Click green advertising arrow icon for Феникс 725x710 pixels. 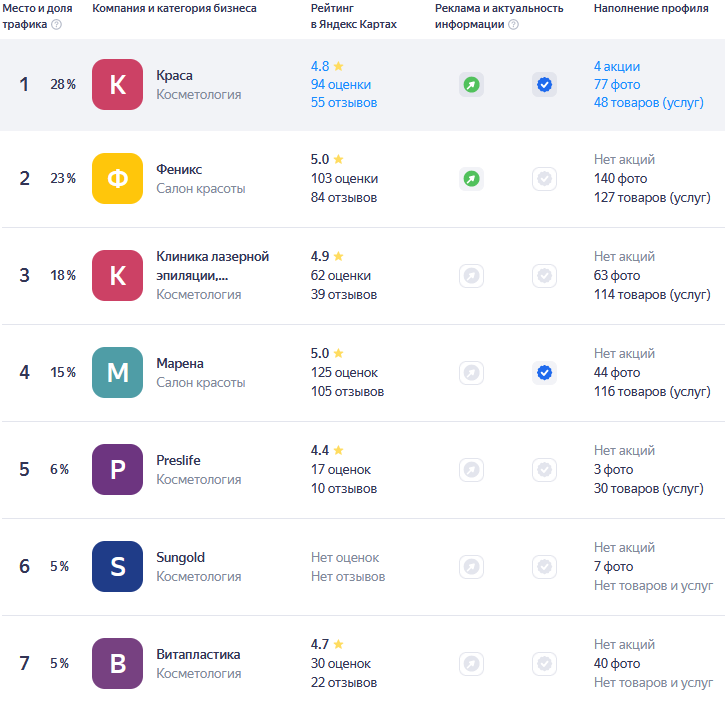471,178
